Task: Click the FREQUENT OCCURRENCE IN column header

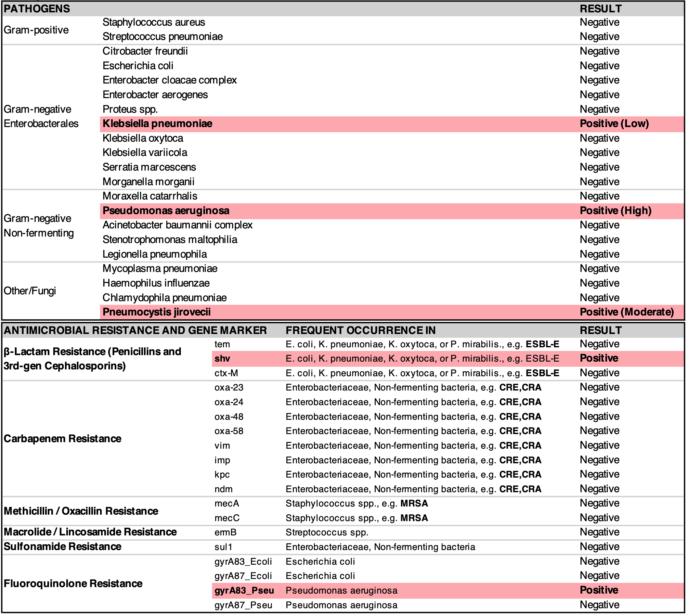Action: pyautogui.click(x=360, y=330)
